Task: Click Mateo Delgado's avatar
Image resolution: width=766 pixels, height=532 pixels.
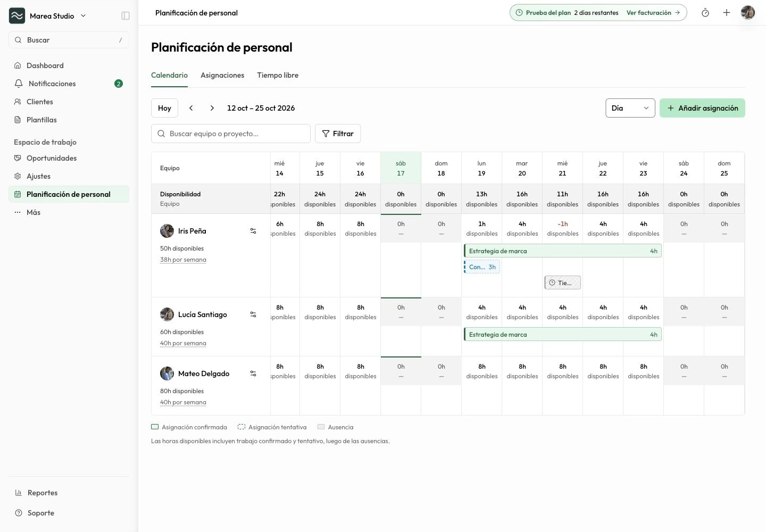Action: point(167,373)
